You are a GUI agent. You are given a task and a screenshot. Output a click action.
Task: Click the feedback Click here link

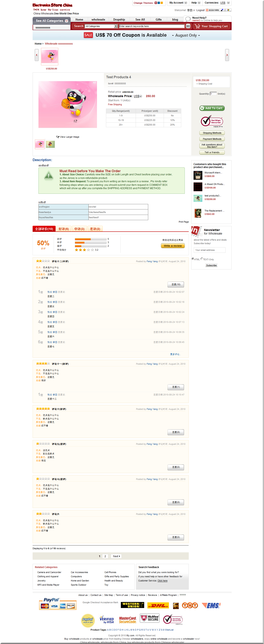[x=162, y=581]
